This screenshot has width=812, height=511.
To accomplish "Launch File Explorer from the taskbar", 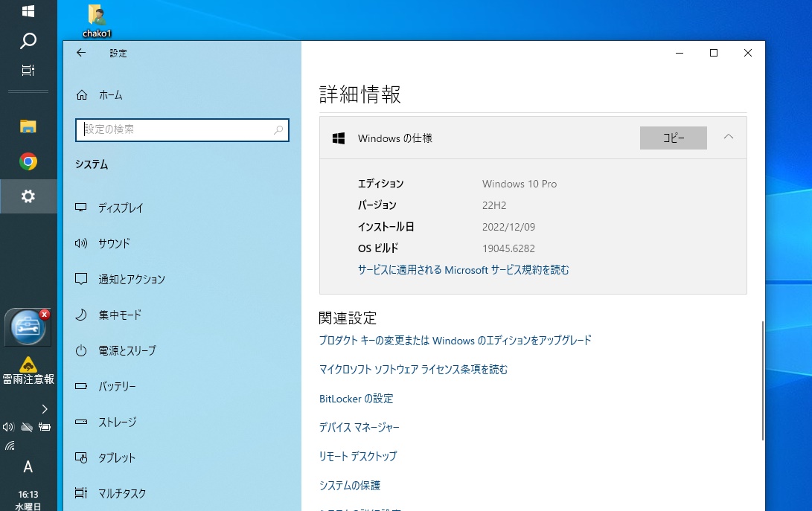I will pyautogui.click(x=28, y=126).
